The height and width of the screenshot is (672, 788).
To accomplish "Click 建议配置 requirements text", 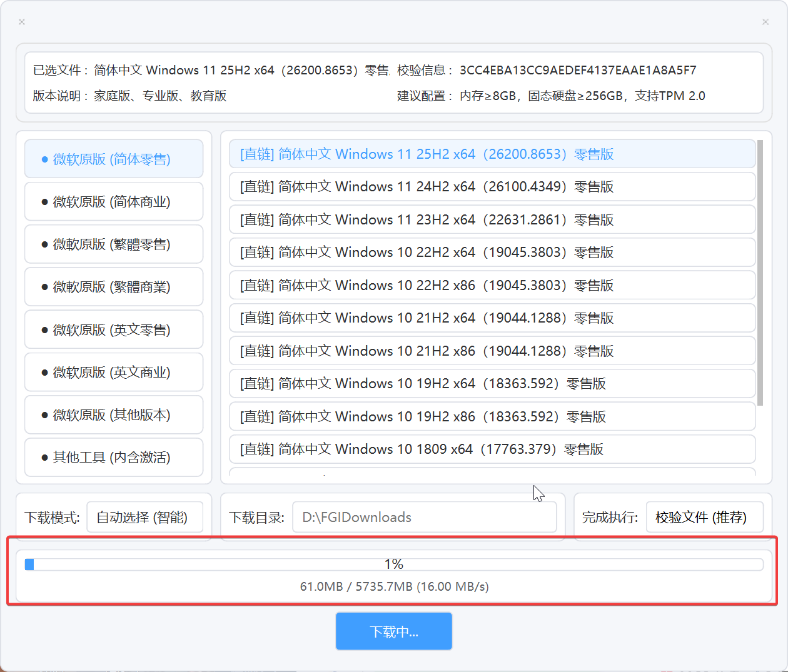I will tap(582, 96).
